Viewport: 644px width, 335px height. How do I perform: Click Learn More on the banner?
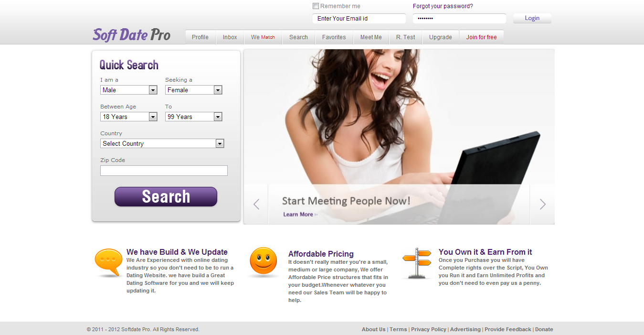pyautogui.click(x=297, y=214)
